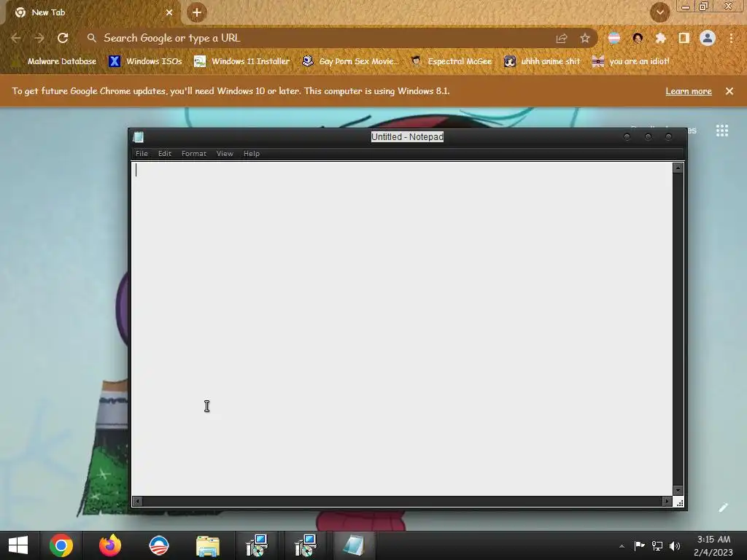Open the Espectral McGee bookmark
This screenshot has height=560, width=747.
(451, 61)
